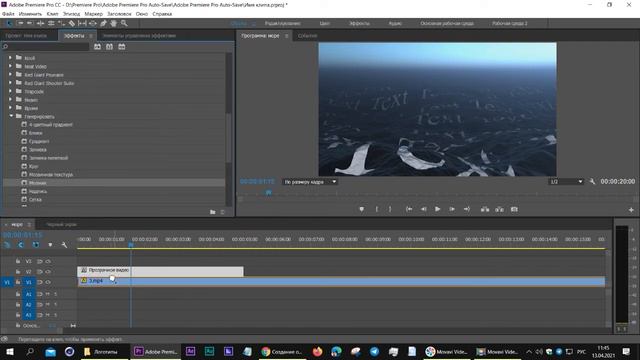Open the Клип menu

(x=52, y=14)
